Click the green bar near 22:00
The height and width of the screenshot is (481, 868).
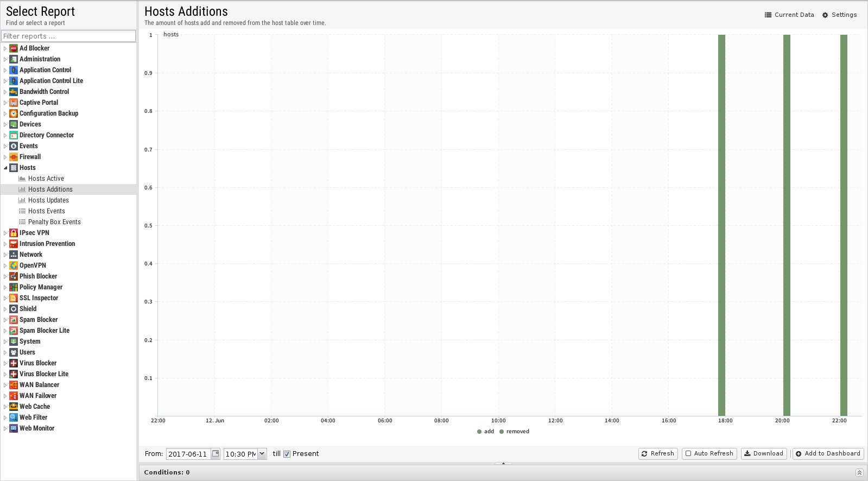tap(844, 225)
